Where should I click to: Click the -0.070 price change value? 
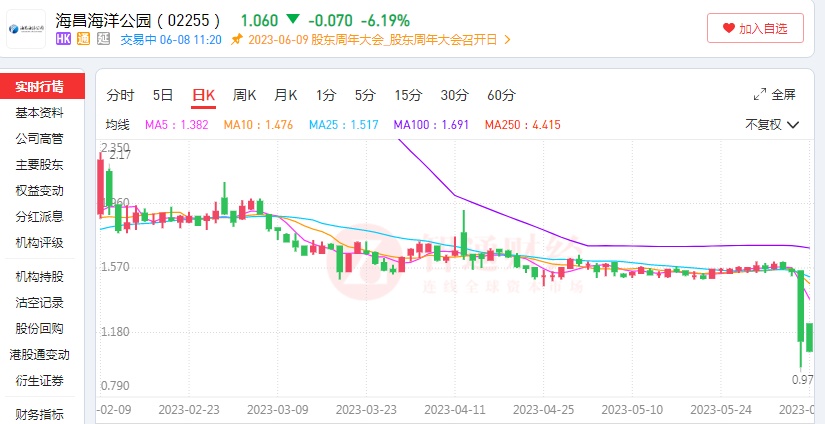tap(330, 21)
